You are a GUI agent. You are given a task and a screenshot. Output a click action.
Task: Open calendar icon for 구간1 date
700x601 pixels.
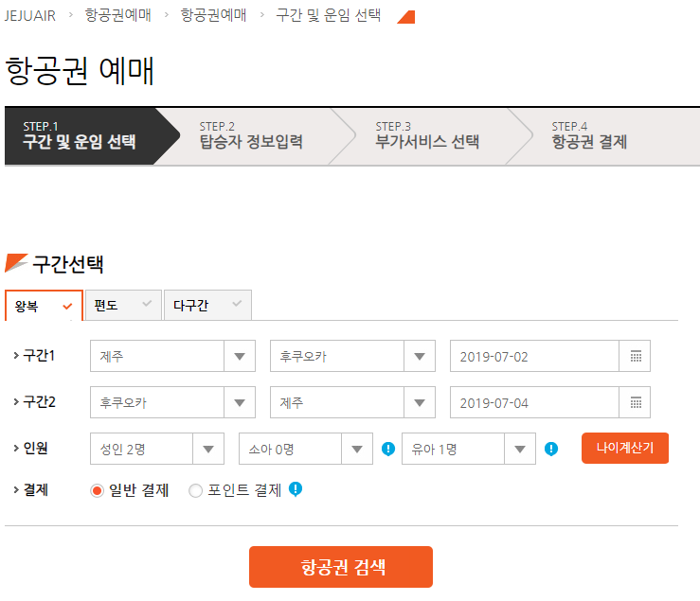click(636, 356)
